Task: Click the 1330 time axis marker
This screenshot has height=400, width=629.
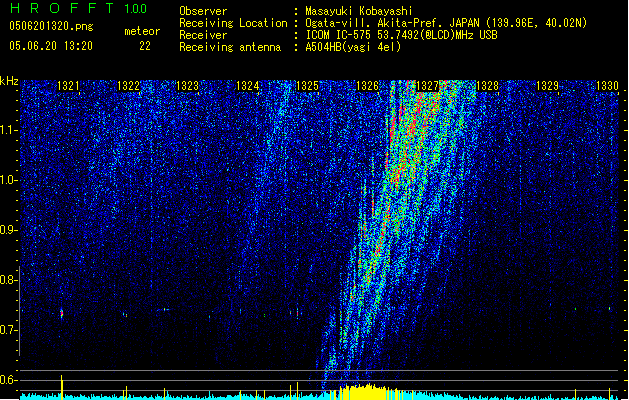Action: pyautogui.click(x=607, y=86)
